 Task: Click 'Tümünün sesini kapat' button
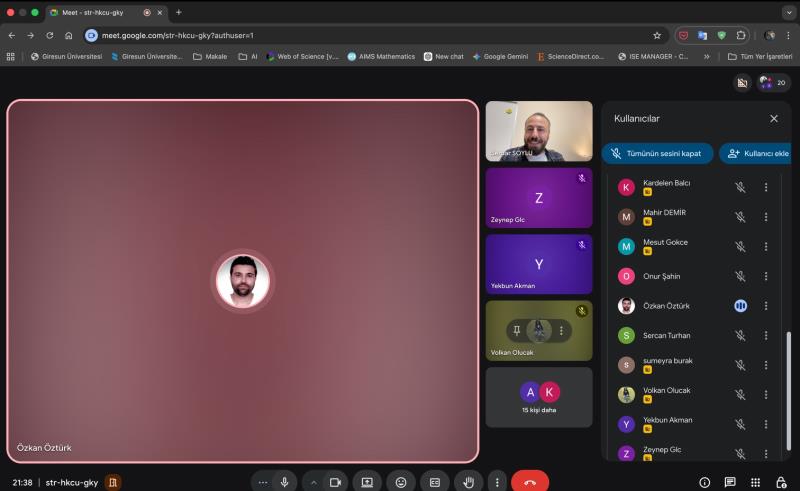coord(657,153)
